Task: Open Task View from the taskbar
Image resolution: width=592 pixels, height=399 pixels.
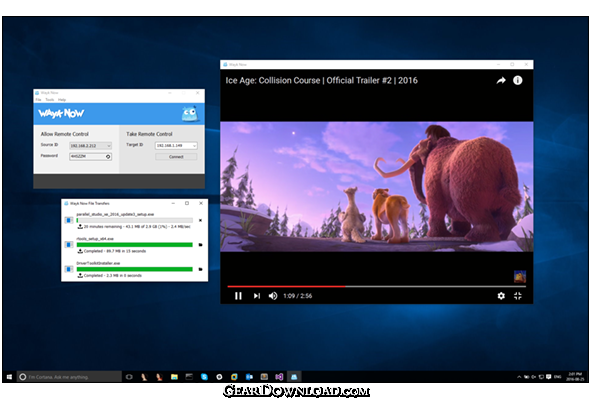Action: point(129,377)
